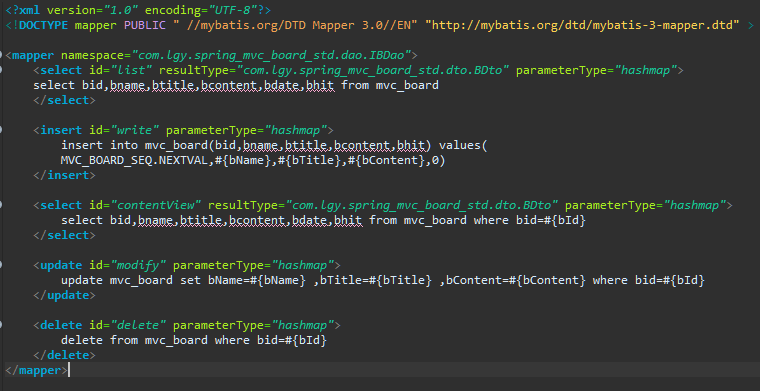Click "bcontent" in the list select query
This screenshot has width=760, height=391.
pyautogui.click(x=229, y=85)
